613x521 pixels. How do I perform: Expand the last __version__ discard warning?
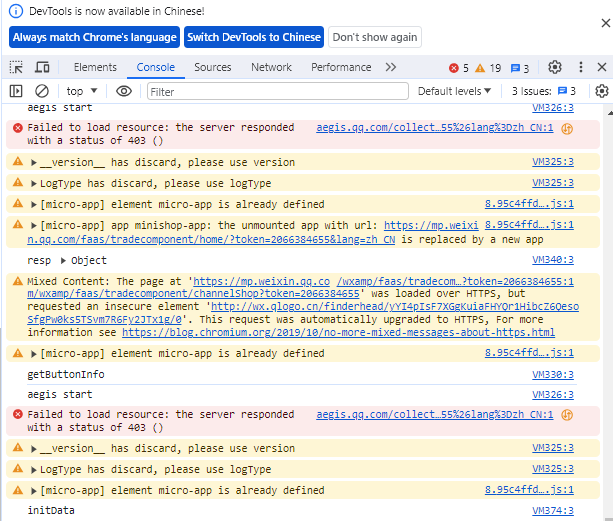click(34, 449)
